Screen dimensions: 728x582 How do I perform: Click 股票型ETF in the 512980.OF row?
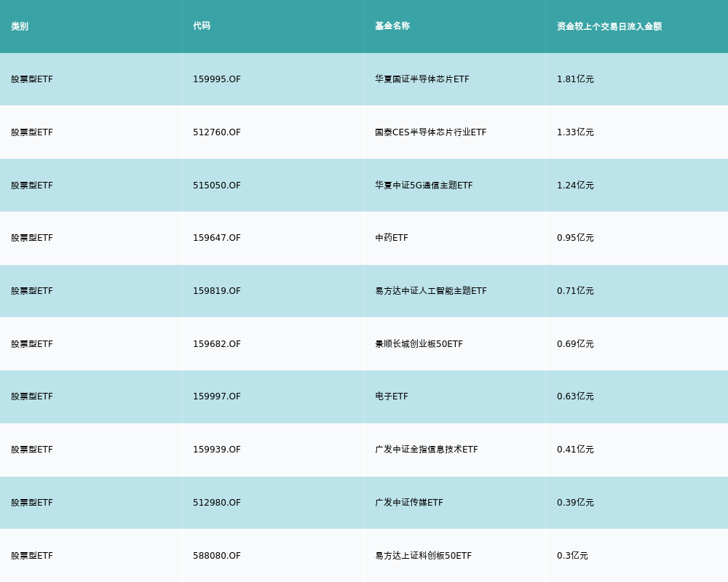(32, 503)
